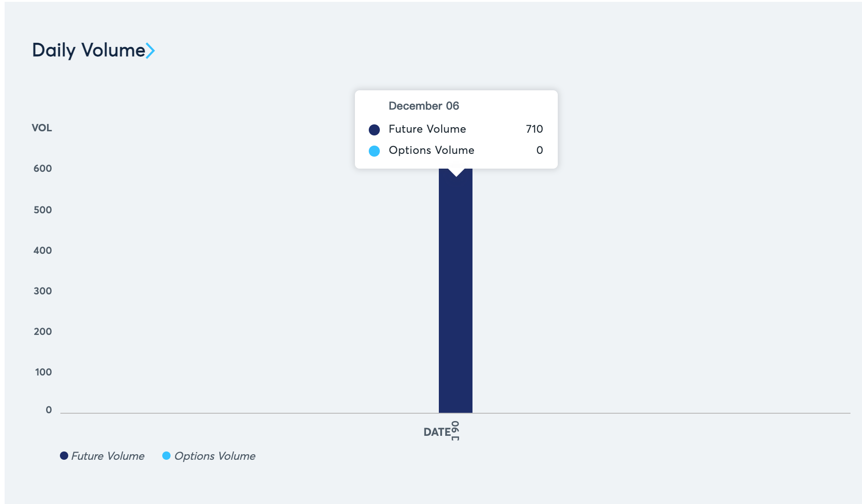Click the 300 tick on volume axis
862x504 pixels.
(x=42, y=291)
